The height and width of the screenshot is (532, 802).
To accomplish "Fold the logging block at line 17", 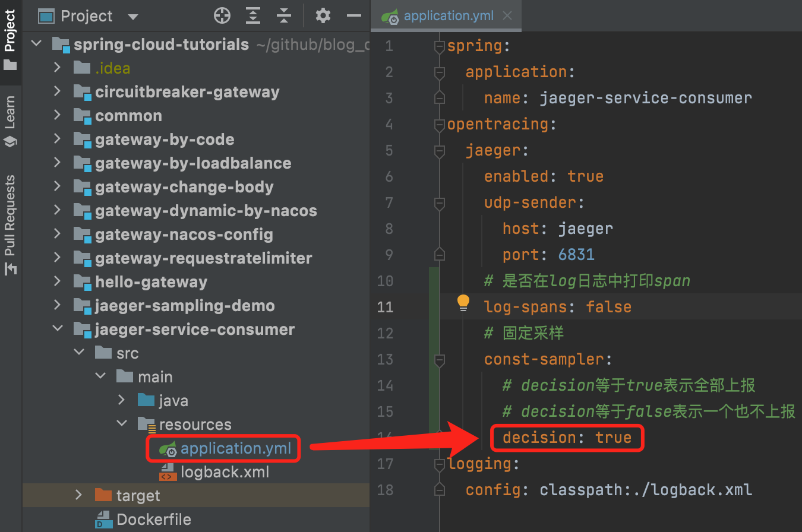I will click(440, 464).
